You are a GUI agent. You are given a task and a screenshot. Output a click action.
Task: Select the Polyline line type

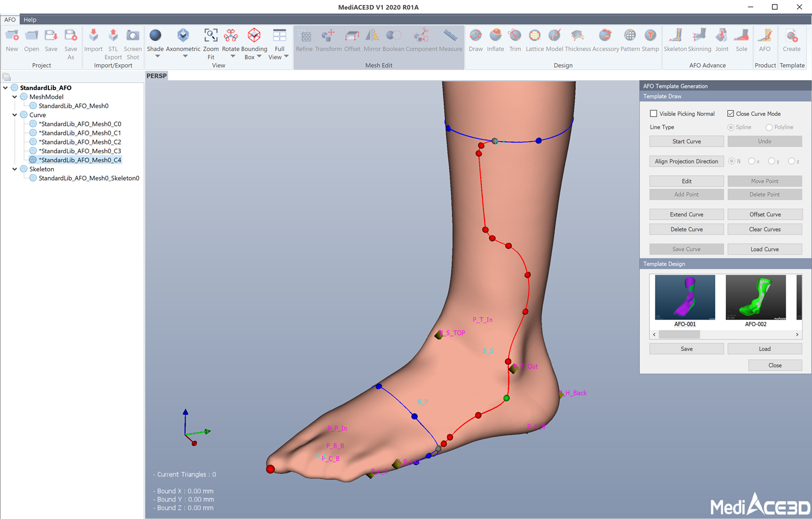[769, 127]
